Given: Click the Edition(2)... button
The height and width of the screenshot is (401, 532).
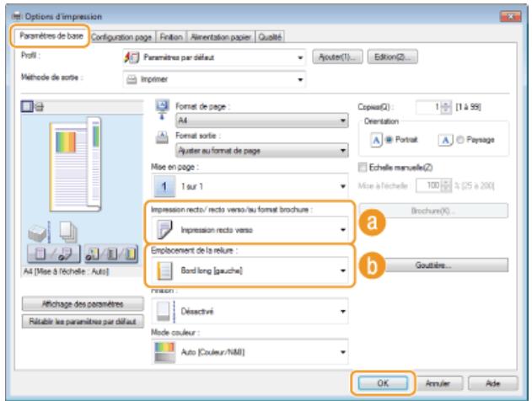Looking at the screenshot, I should (x=392, y=57).
